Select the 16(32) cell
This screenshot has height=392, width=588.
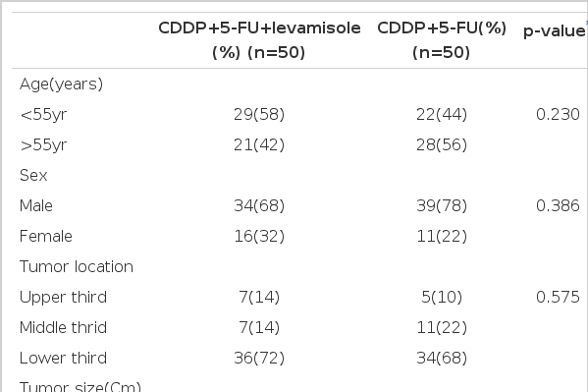coord(259,236)
